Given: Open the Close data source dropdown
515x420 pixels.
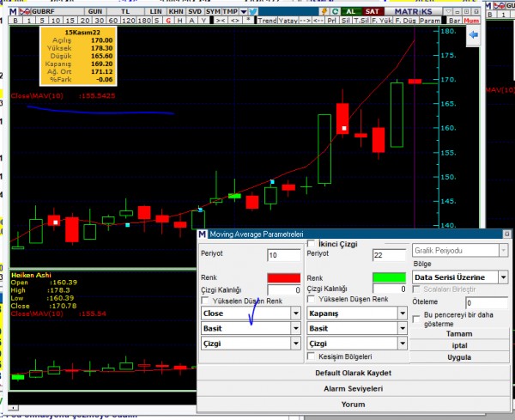Looking at the screenshot, I should (x=296, y=313).
